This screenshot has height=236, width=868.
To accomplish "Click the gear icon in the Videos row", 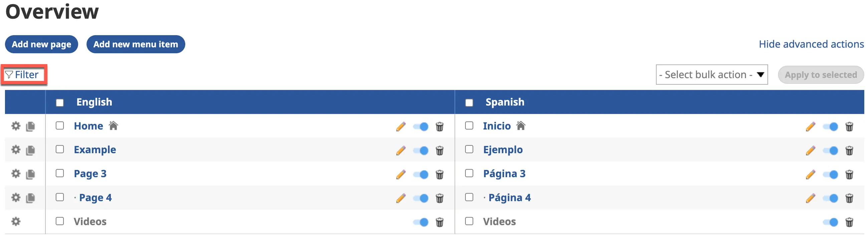I will [16, 222].
